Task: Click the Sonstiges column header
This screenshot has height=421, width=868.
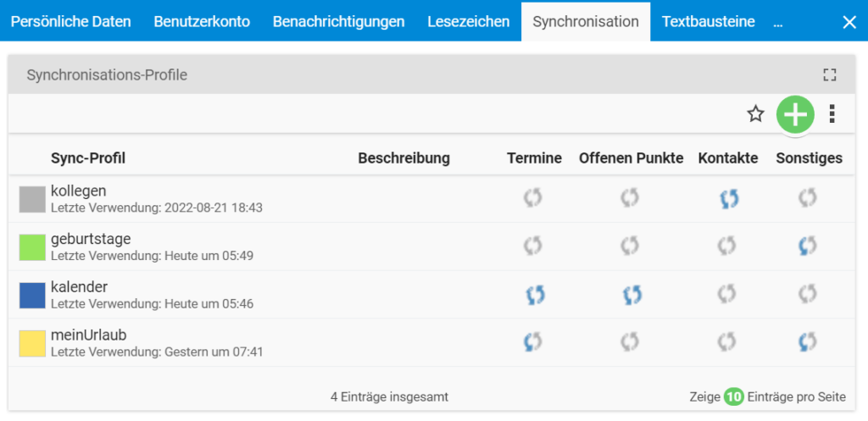Action: click(810, 158)
